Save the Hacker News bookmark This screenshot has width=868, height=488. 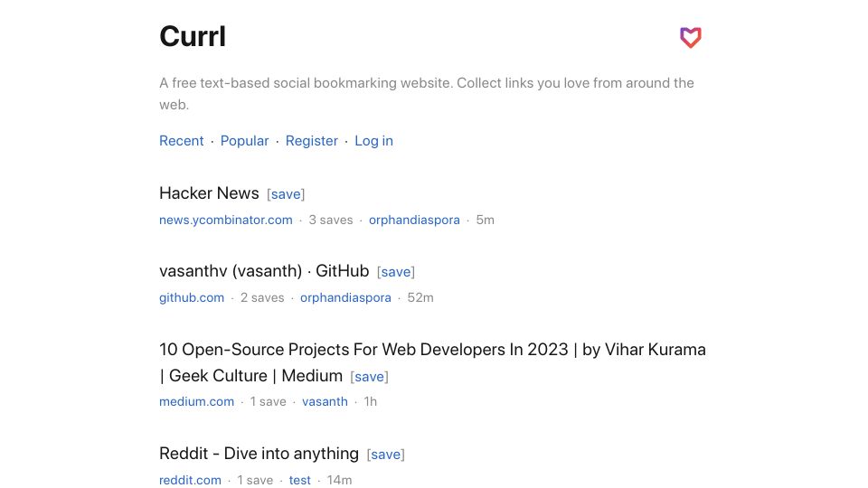(286, 194)
